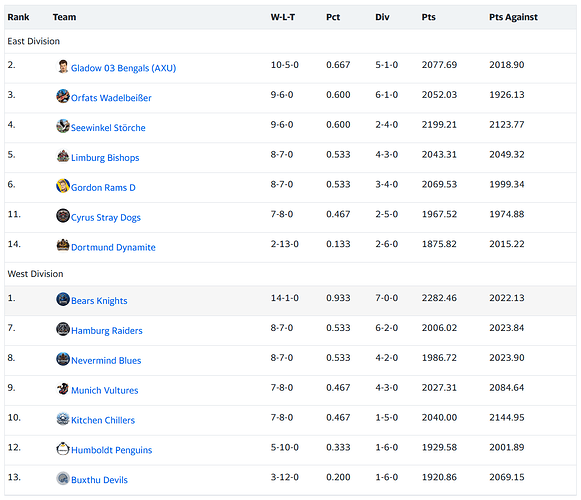Click the Rank column header
This screenshot has height=500, width=581.
18,17
